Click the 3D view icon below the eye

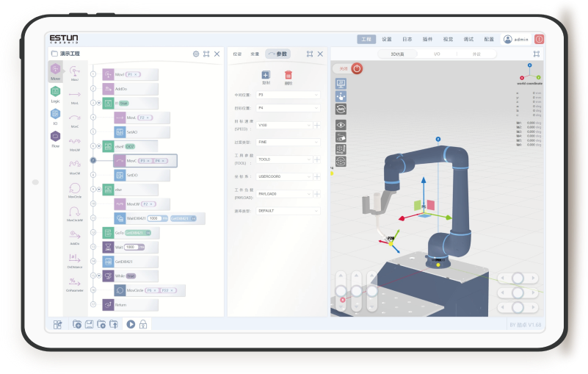point(341,137)
